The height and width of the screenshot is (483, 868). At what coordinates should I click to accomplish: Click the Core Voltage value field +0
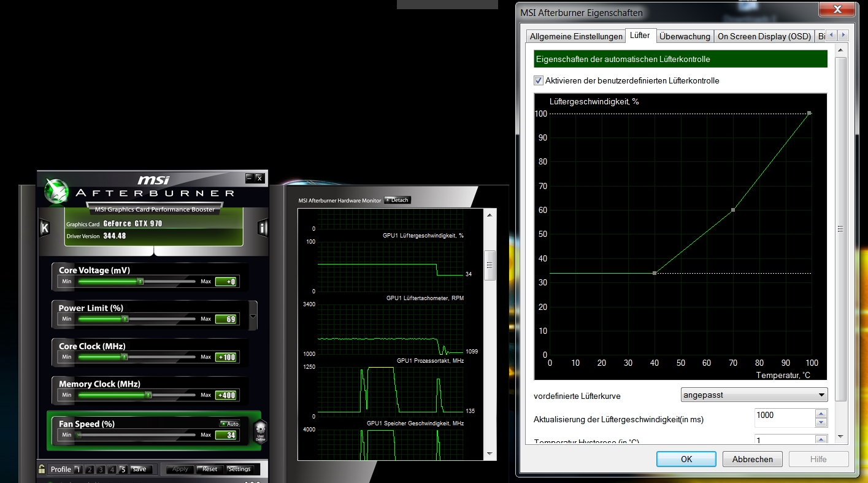pos(226,282)
